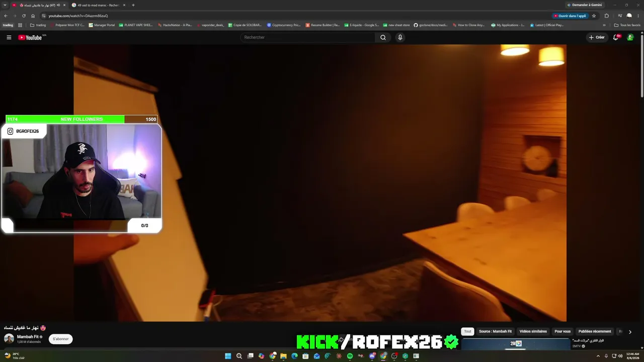Click the Créer button

tap(597, 37)
